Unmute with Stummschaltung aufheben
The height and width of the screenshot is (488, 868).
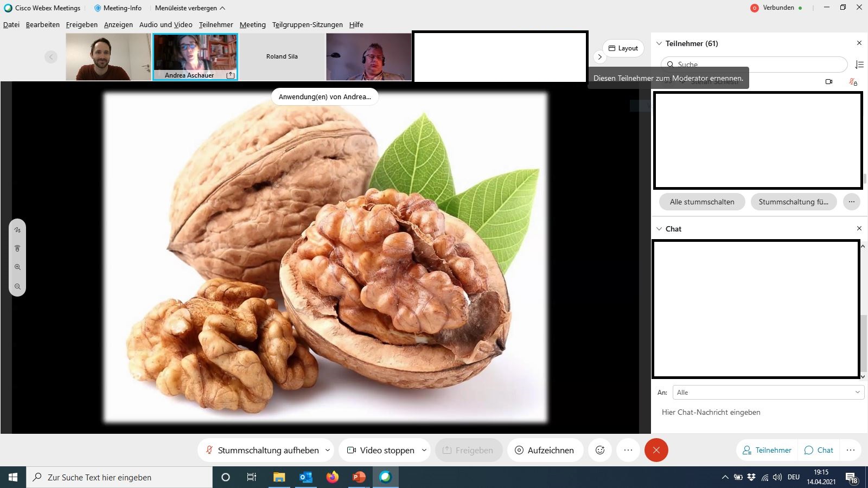point(262,450)
